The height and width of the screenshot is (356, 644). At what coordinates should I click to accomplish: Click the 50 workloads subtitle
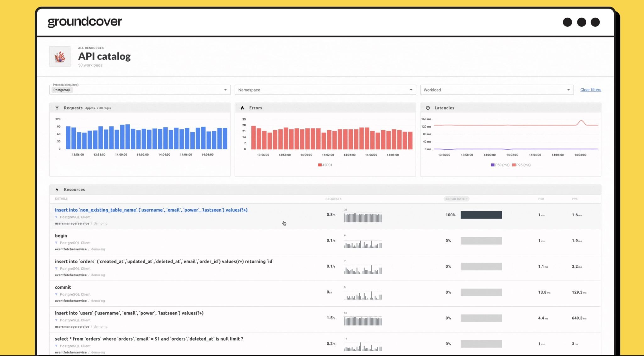click(x=90, y=65)
